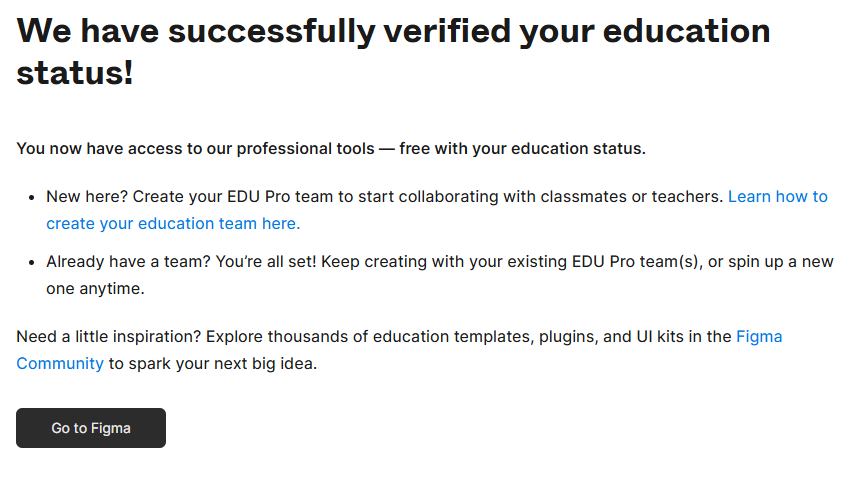Click 'to spark your next big idea' text

(x=213, y=363)
